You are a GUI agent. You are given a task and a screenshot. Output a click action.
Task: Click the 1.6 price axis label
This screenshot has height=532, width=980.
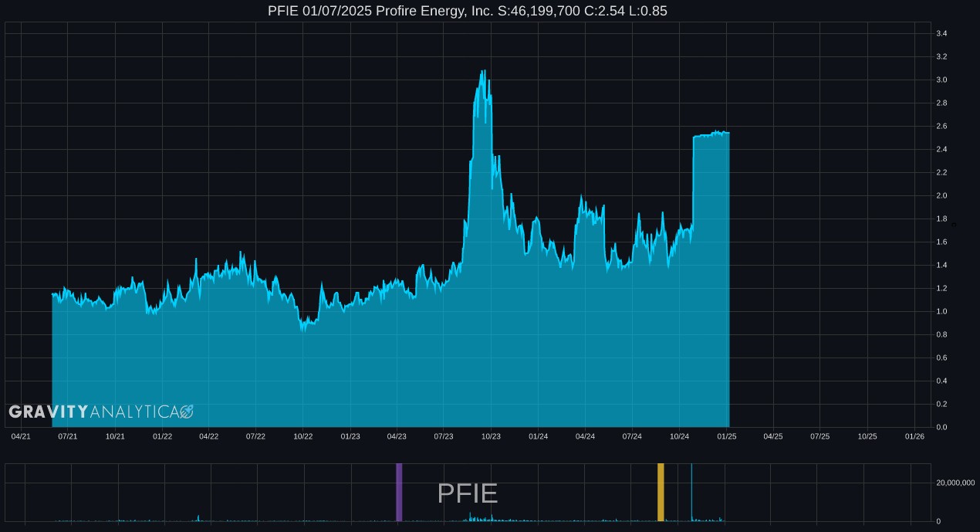click(x=941, y=242)
